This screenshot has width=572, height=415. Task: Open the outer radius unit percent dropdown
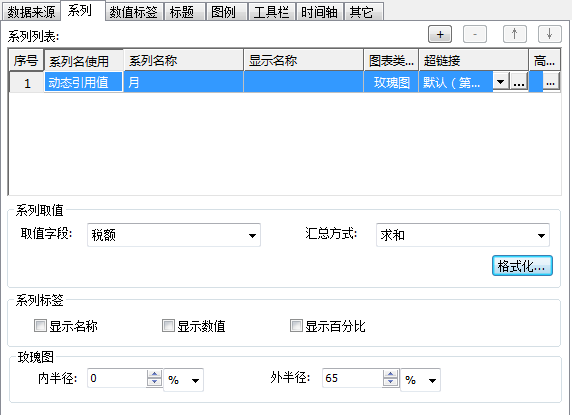tap(420, 380)
